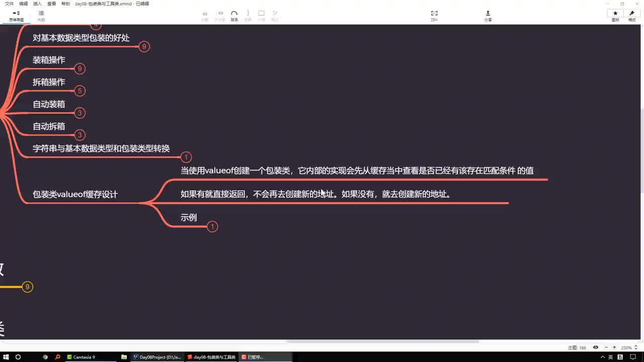644x362 pixels.
Task: Open the 帮助 menu
Action: [65, 4]
